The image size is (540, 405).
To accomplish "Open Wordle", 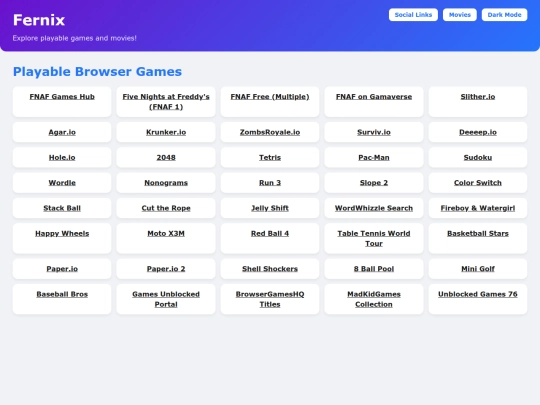I will pyautogui.click(x=62, y=183).
